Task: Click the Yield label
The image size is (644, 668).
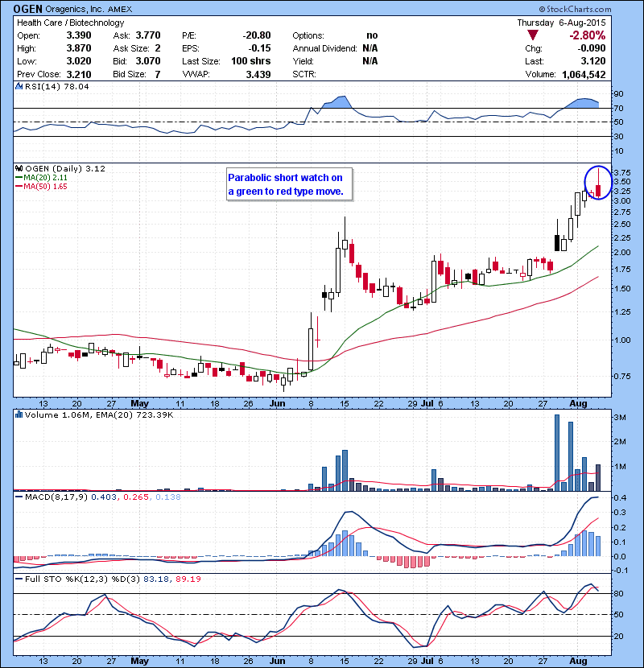Action: click(303, 61)
